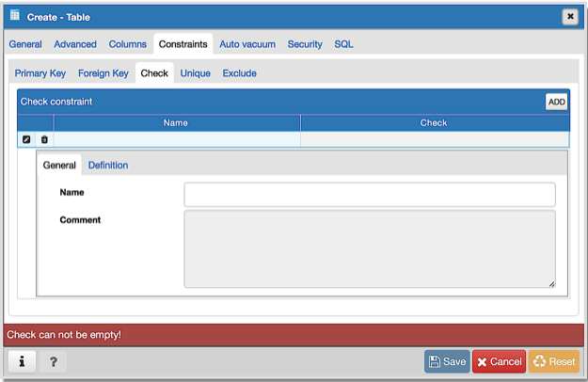
Task: Open help with the question mark button
Action: 53,361
